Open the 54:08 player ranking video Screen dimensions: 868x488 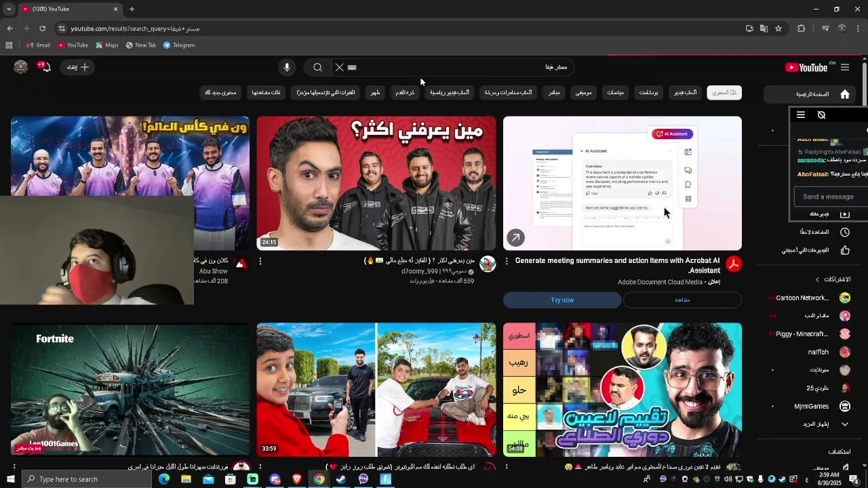[x=623, y=389]
